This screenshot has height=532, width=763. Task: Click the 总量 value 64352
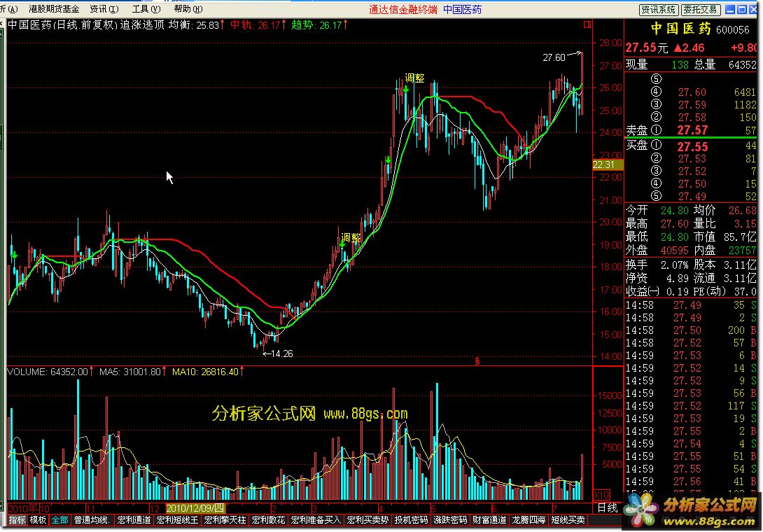point(742,64)
